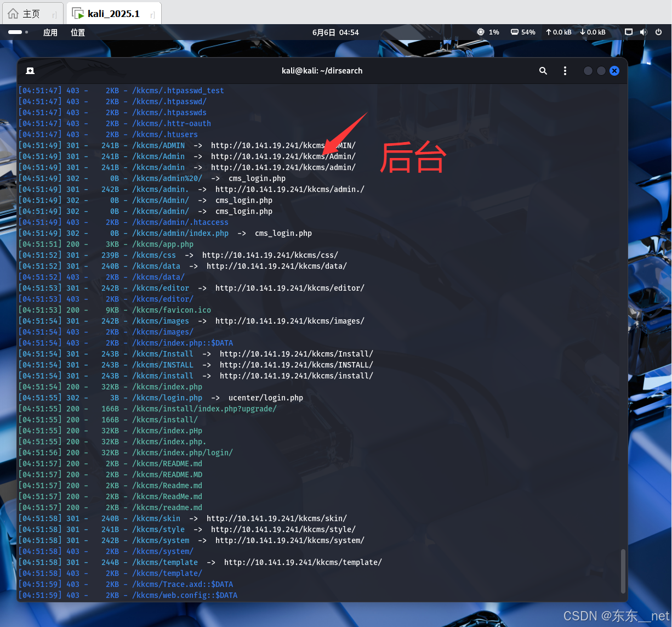Click the /kkcms/admin/.htaccess path
The width and height of the screenshot is (672, 627).
point(180,222)
